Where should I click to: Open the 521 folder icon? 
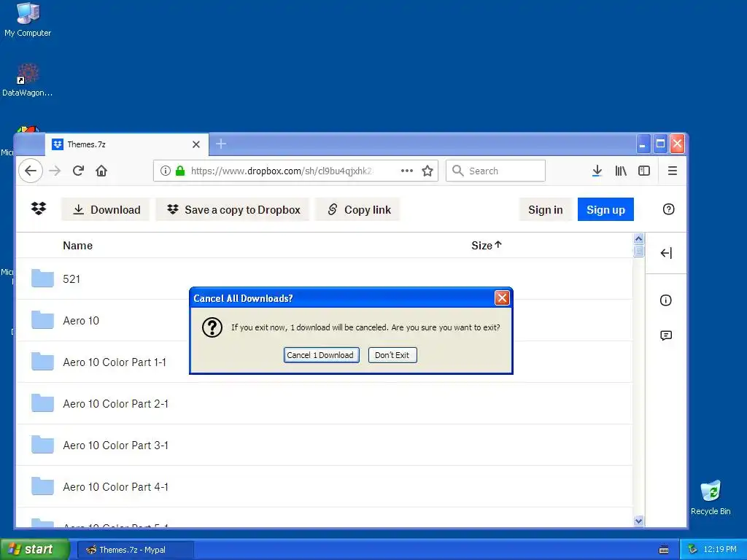pyautogui.click(x=42, y=278)
